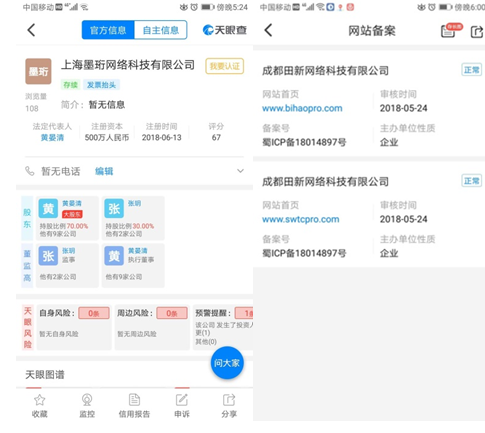The width and height of the screenshot is (485, 433).
Task: Switch to 自主信息 tab
Action: 161,30
